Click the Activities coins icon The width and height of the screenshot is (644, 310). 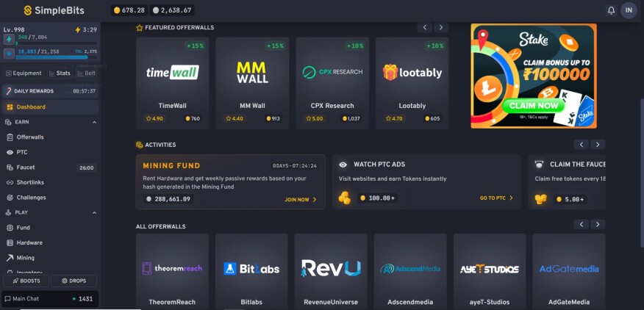[x=140, y=145]
